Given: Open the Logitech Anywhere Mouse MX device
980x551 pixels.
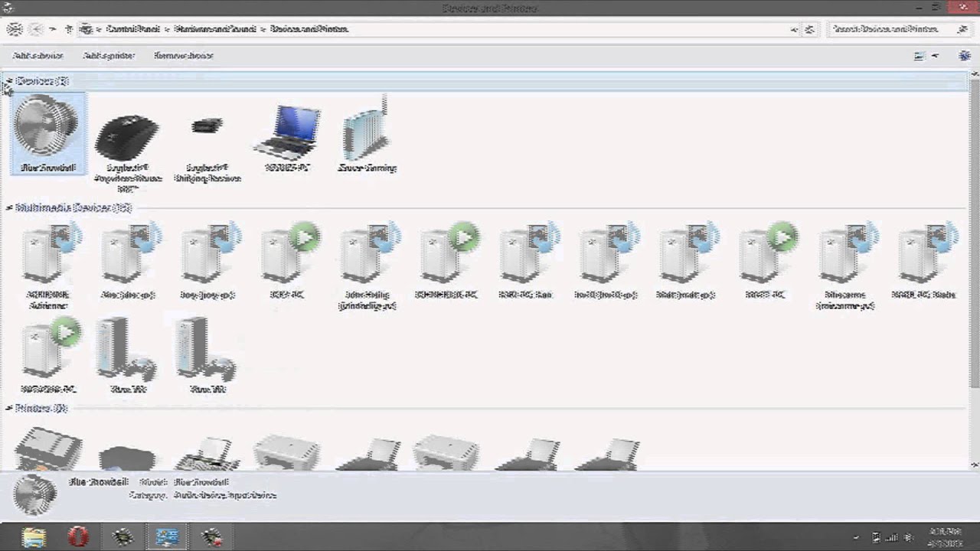Looking at the screenshot, I should pos(127,134).
